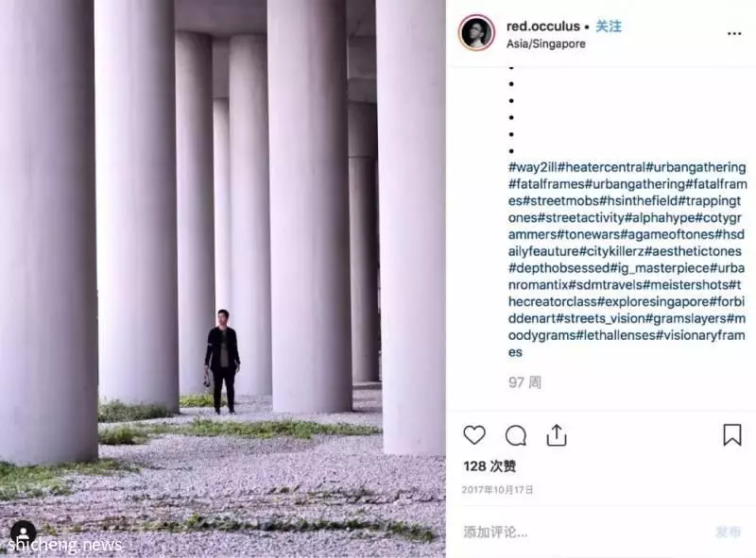Share the post with the upload icon
The height and width of the screenshot is (558, 756).
557,435
